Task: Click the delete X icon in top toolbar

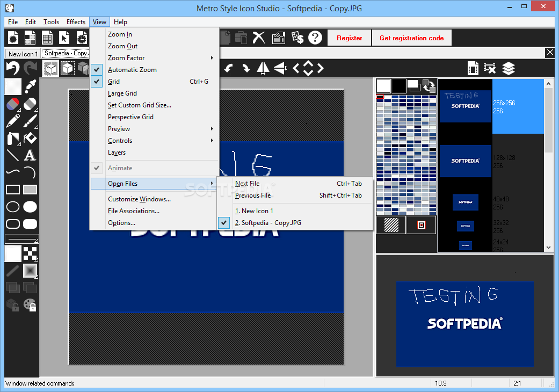Action: (259, 38)
